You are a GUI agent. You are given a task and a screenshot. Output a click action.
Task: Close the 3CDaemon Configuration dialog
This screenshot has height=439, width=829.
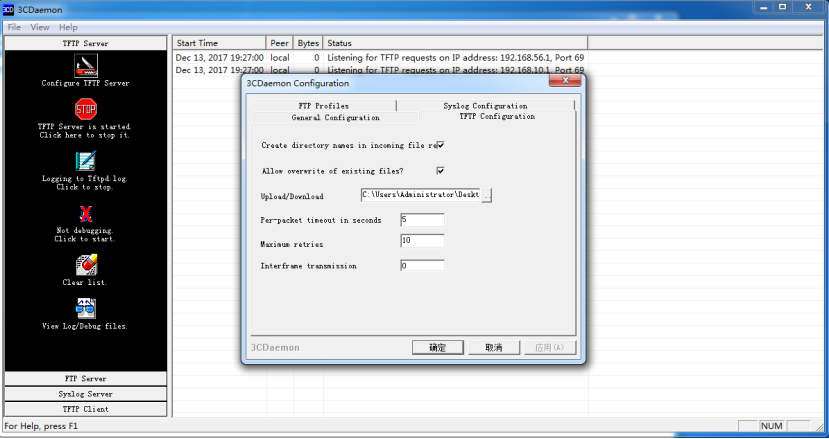tap(565, 80)
